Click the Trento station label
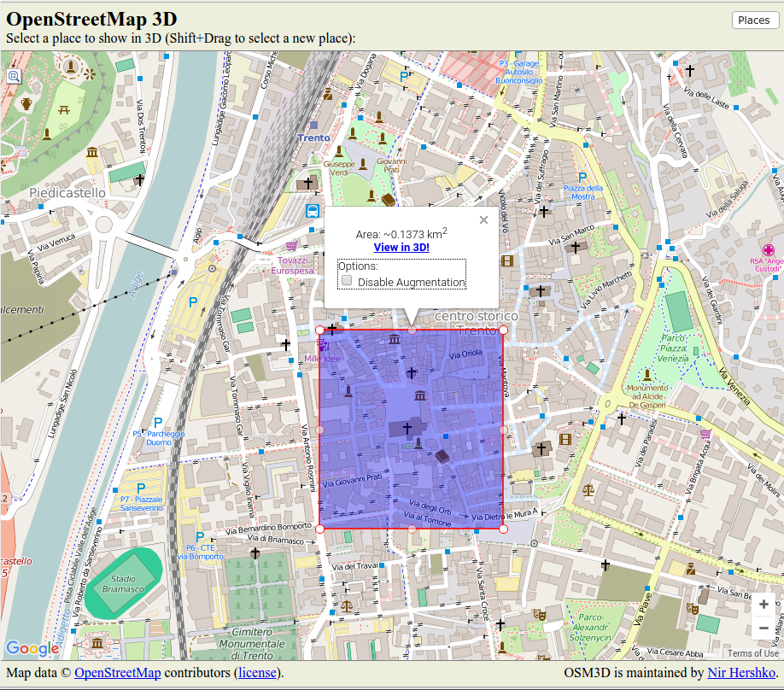 pos(314,138)
